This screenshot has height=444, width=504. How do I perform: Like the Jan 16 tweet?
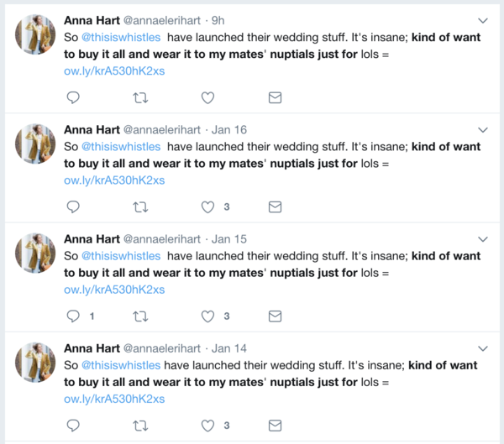pos(207,206)
